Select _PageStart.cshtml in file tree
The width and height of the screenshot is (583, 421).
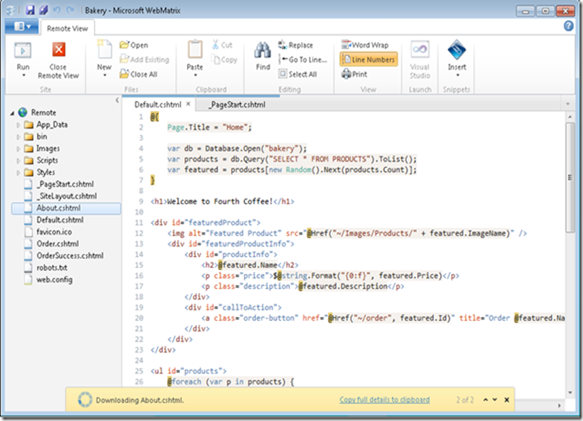click(65, 184)
